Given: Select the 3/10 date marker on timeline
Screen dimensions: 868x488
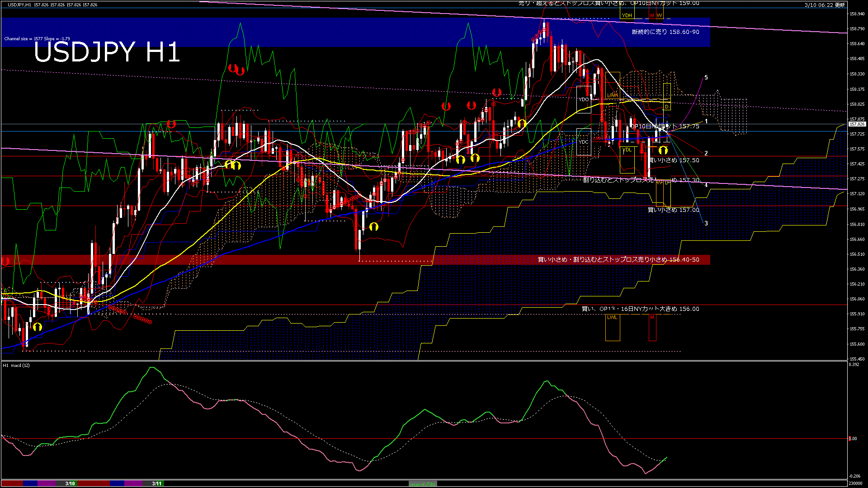Looking at the screenshot, I should [70, 483].
